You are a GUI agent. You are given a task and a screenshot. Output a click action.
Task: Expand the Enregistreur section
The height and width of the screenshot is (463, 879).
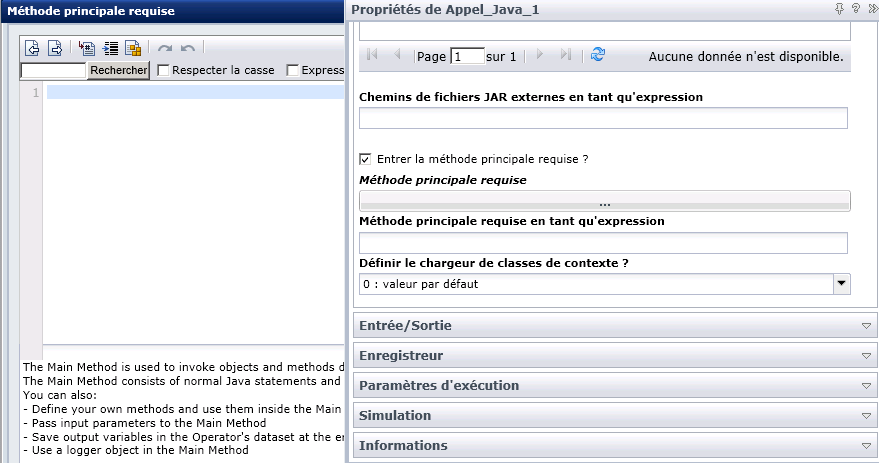[x=615, y=355]
